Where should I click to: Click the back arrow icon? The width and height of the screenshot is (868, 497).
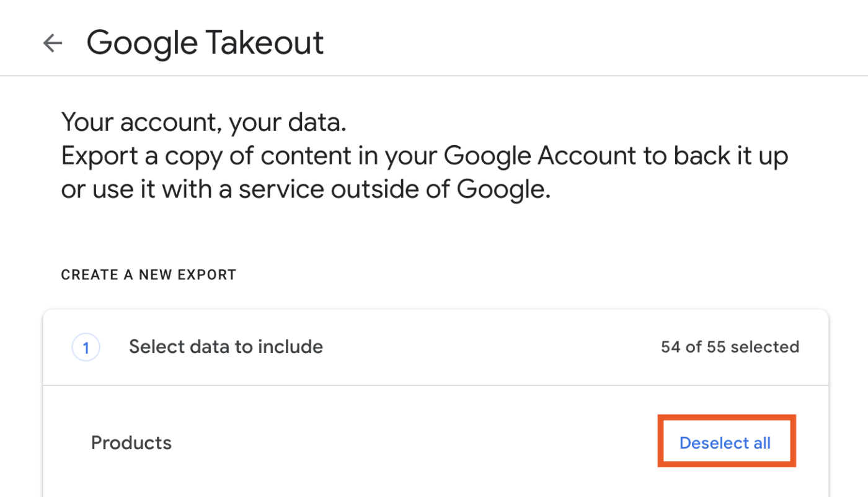[53, 43]
